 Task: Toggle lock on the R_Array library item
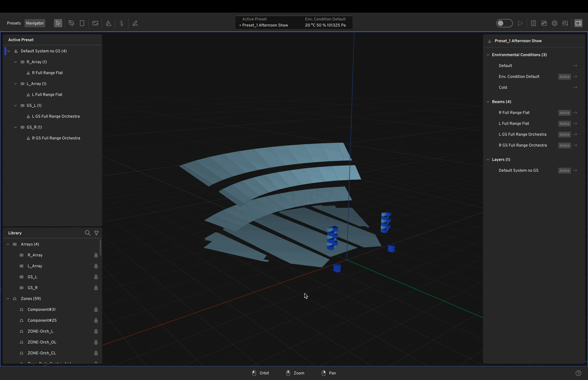[x=96, y=255]
